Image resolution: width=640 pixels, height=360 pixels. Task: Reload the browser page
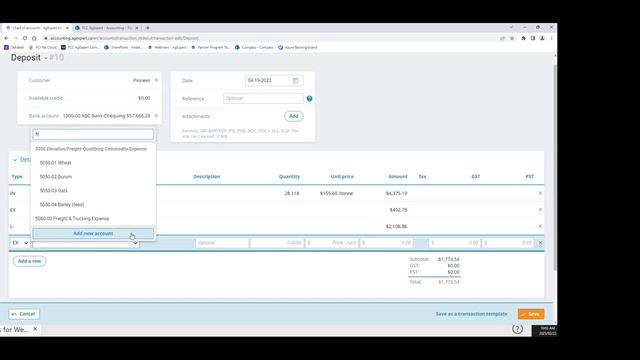(x=25, y=38)
